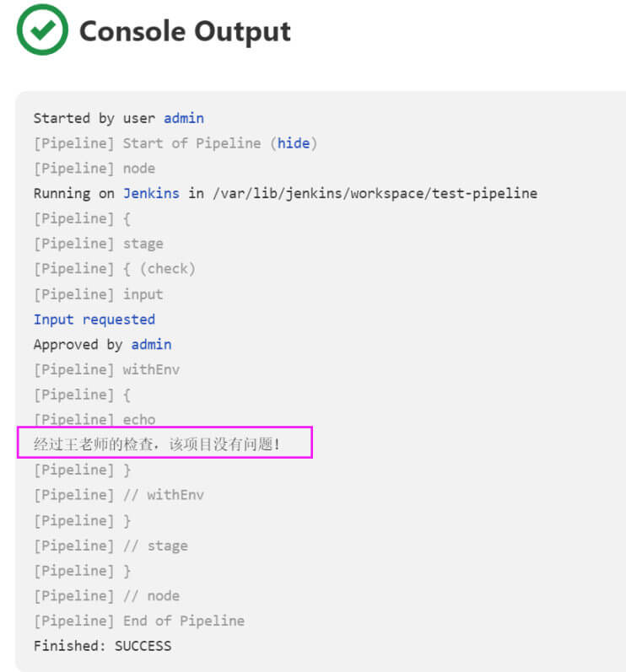Select the Finished: SUCCESS line
The image size is (626, 672).
(102, 646)
